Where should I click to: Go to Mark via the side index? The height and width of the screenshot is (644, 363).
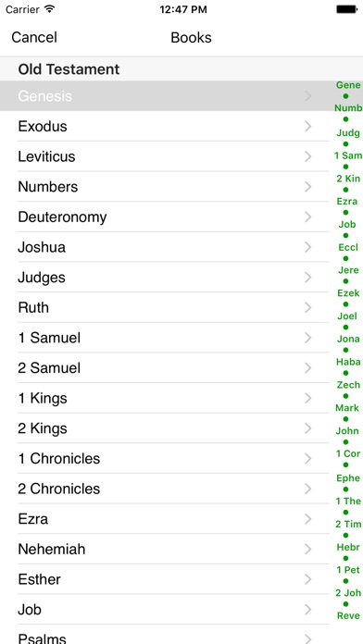(347, 408)
